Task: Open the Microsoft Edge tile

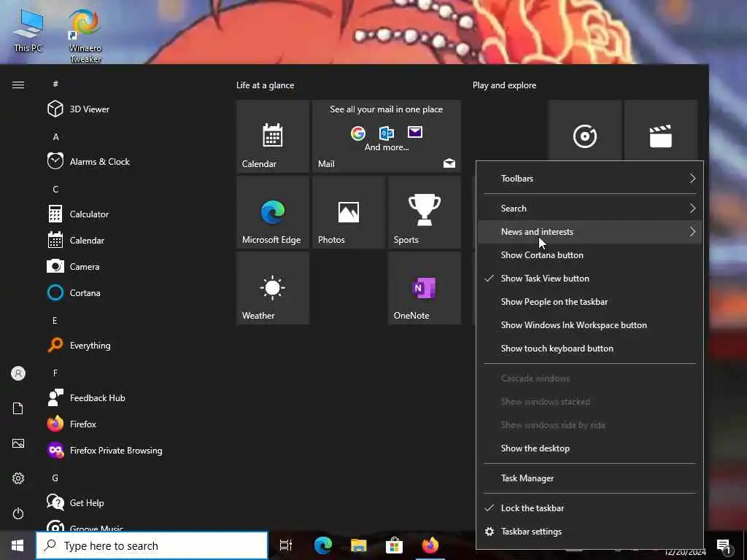Action: click(x=273, y=212)
